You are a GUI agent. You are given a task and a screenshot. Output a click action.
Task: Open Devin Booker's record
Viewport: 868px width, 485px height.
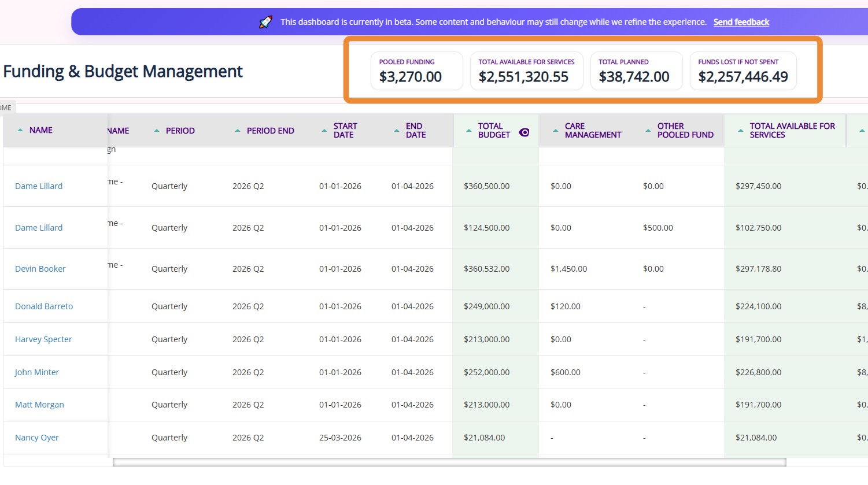tap(40, 269)
